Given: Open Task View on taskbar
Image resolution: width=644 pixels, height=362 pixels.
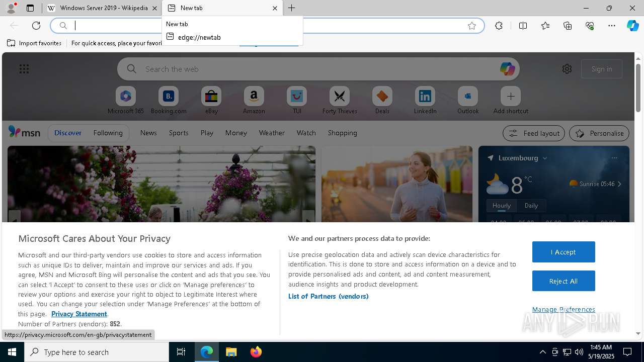Looking at the screenshot, I should pyautogui.click(x=181, y=352).
